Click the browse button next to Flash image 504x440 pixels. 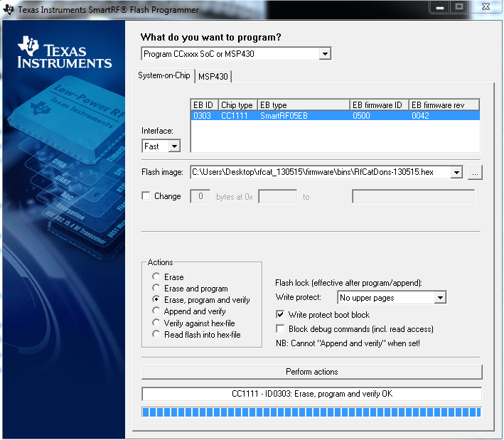coord(475,172)
